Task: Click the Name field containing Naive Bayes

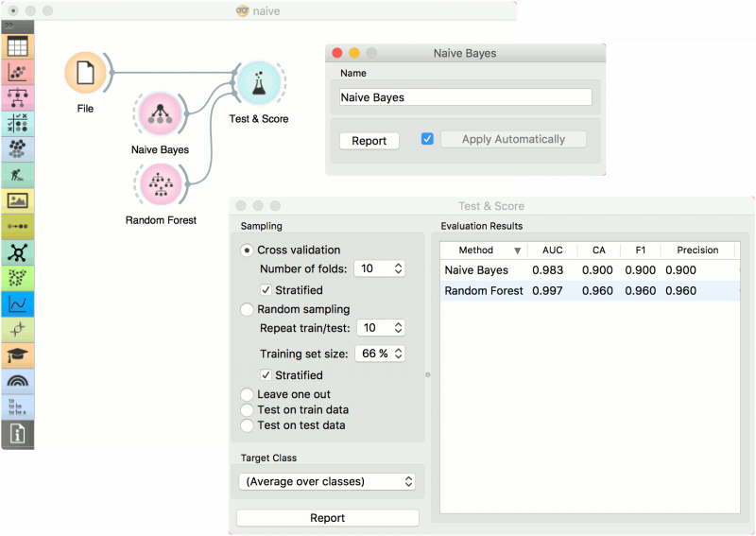Action: [465, 97]
